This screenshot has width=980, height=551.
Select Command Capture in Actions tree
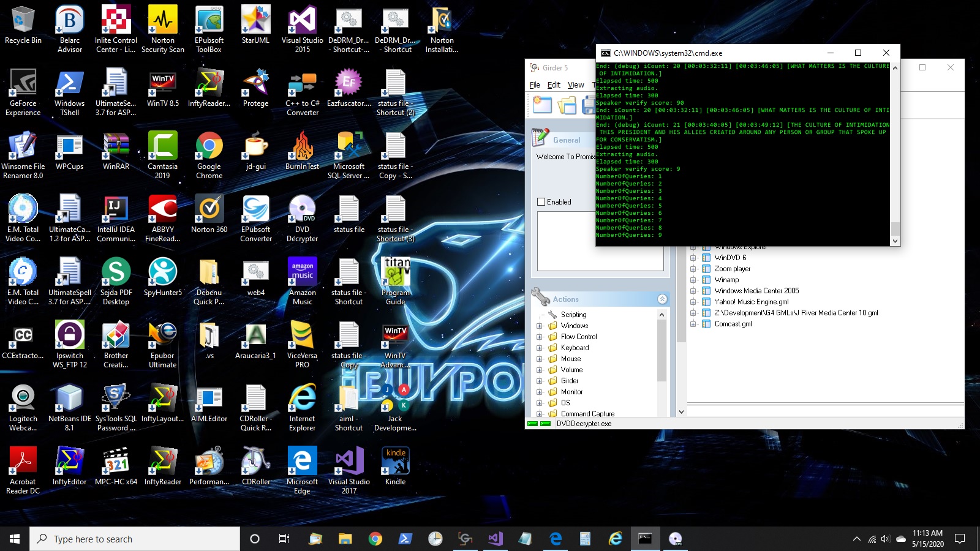point(587,414)
